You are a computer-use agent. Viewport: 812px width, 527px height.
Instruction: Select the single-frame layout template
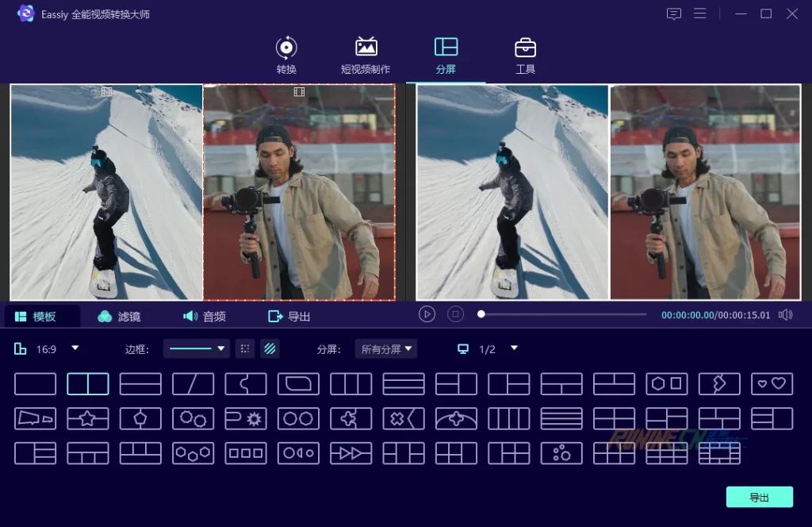pos(36,384)
